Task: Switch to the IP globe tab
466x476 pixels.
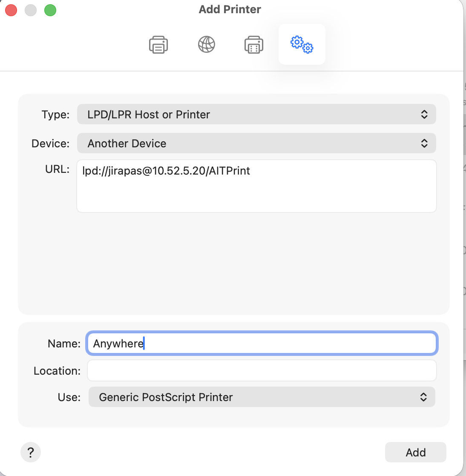Action: tap(207, 44)
